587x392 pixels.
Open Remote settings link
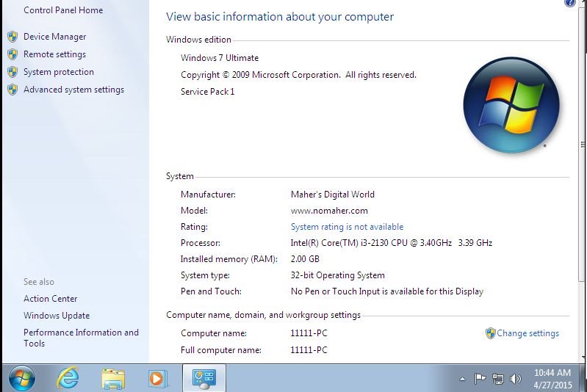coord(54,54)
